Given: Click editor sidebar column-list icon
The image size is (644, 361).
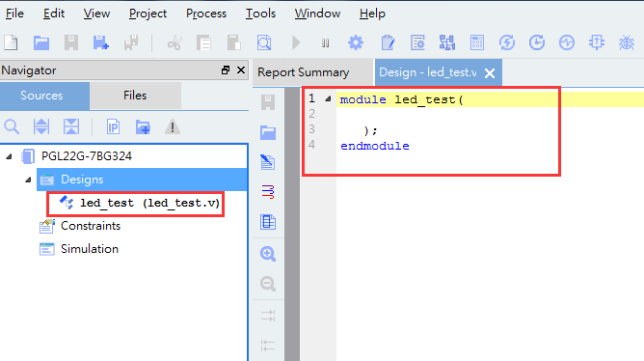Looking at the screenshot, I should pyautogui.click(x=268, y=222).
